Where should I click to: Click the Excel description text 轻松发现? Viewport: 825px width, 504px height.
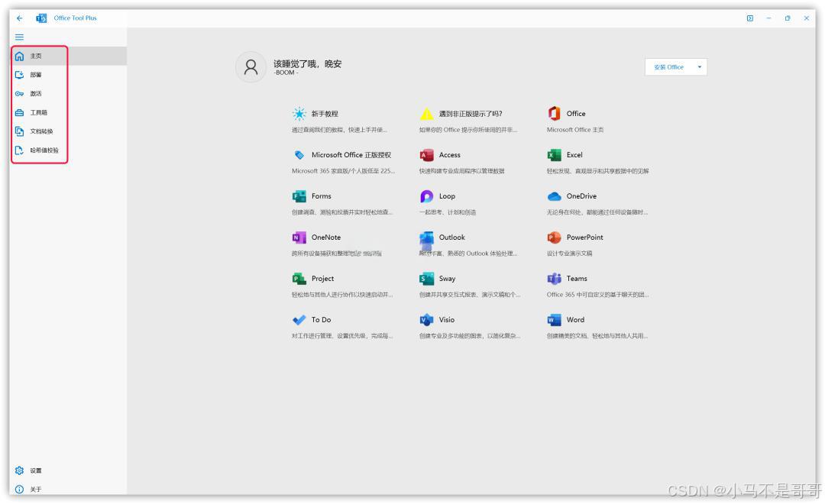(x=597, y=171)
